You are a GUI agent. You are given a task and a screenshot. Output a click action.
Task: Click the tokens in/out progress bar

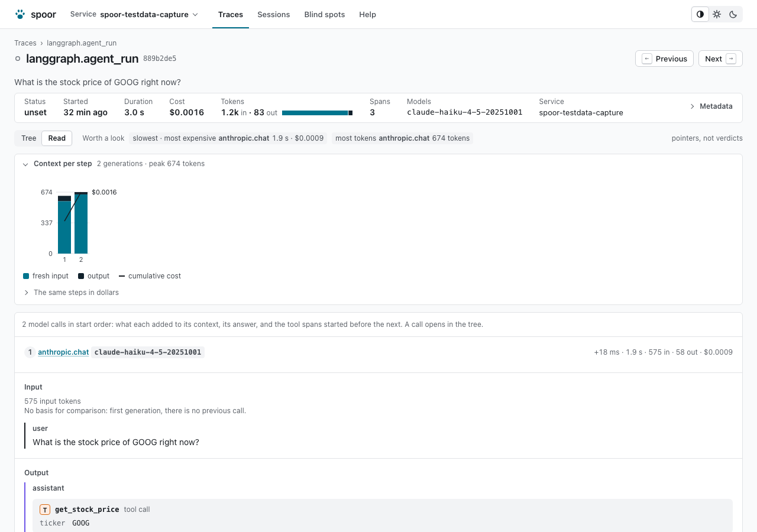click(x=317, y=113)
